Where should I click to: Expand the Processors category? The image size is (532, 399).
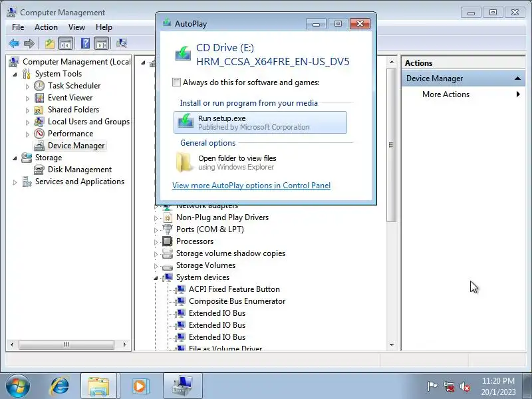pos(156,242)
